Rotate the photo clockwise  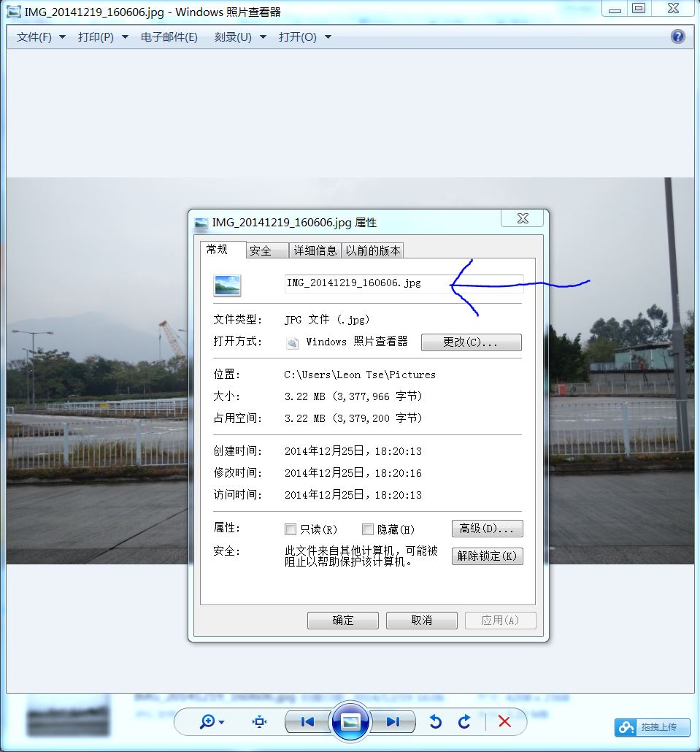[x=464, y=721]
